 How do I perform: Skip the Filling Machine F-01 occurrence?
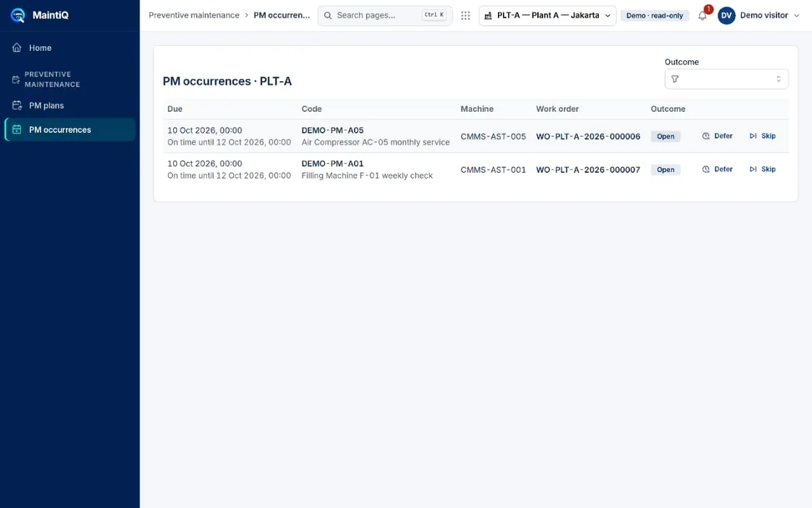click(x=763, y=169)
